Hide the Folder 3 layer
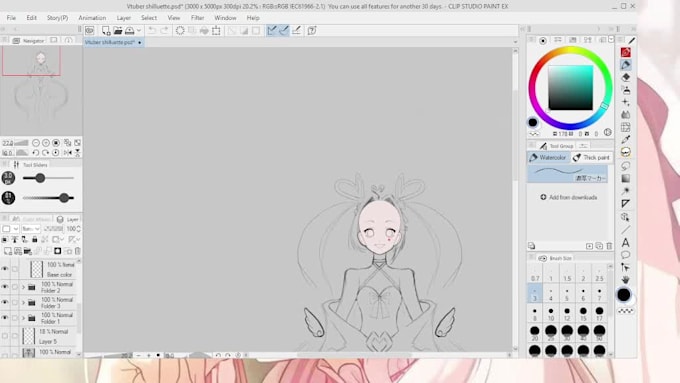The image size is (680, 383). point(5,302)
